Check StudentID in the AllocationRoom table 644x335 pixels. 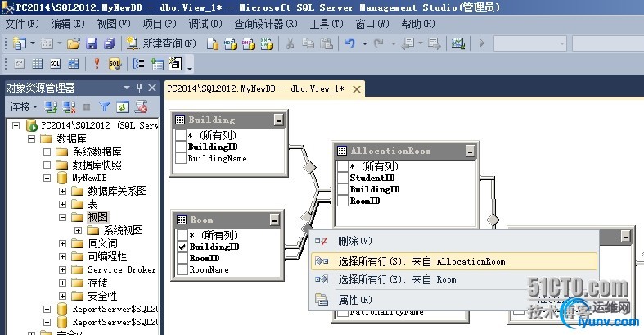[343, 178]
